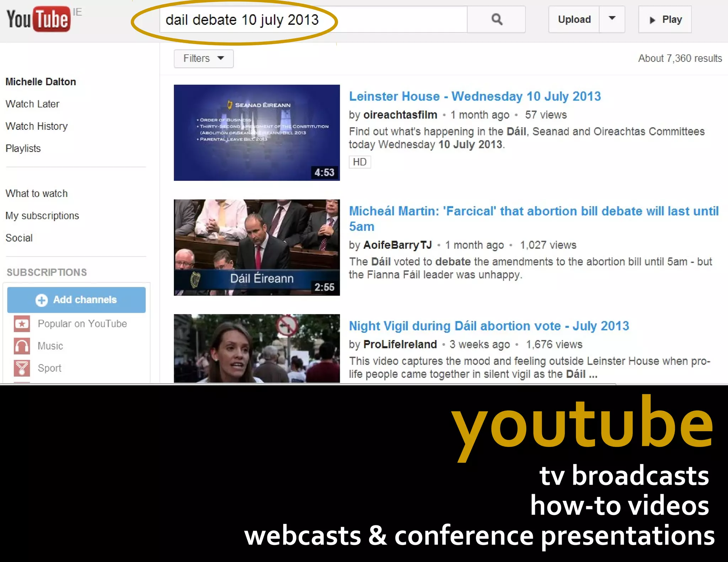
Task: Click the Seanad Éireann video thumbnail
Action: click(x=257, y=133)
